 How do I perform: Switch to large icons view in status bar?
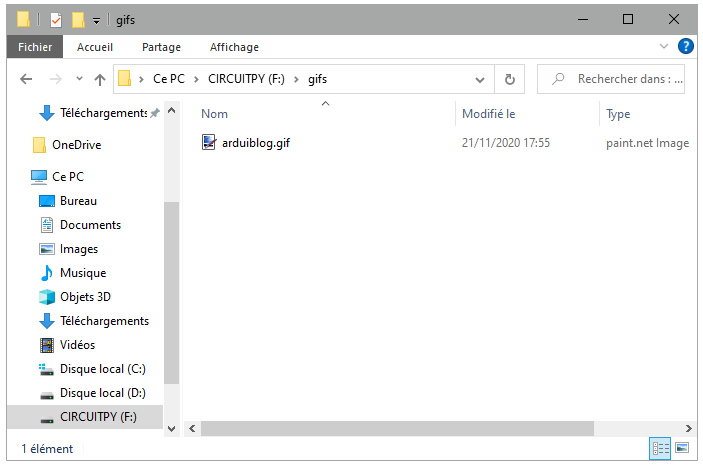click(x=682, y=448)
